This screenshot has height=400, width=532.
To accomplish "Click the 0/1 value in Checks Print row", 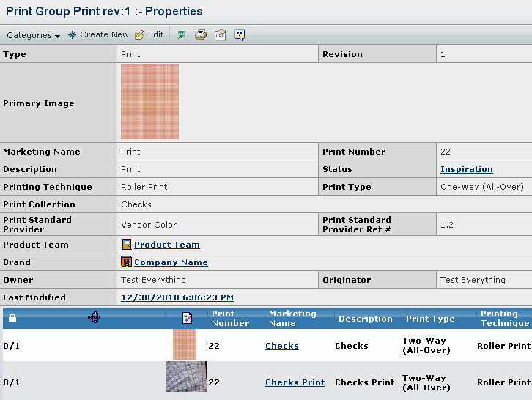I will tap(12, 382).
